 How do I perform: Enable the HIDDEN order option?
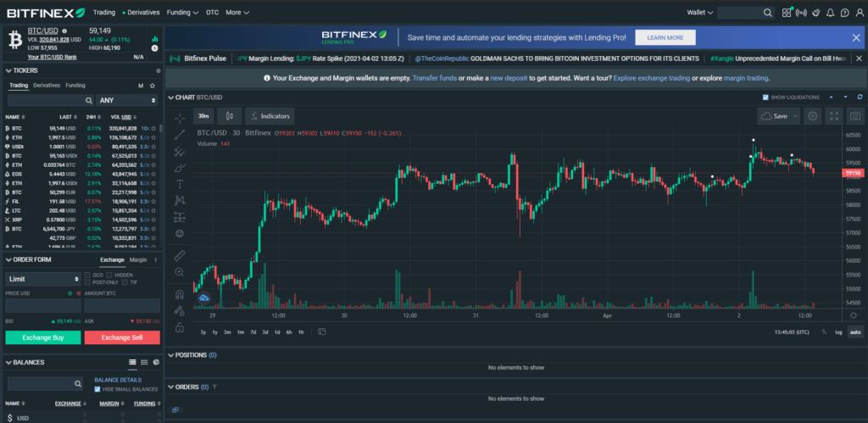109,275
